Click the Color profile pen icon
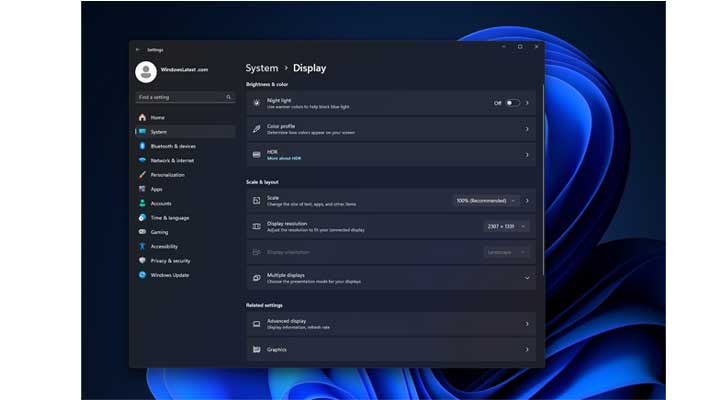Viewport: 720px width, 400px height. [257, 129]
